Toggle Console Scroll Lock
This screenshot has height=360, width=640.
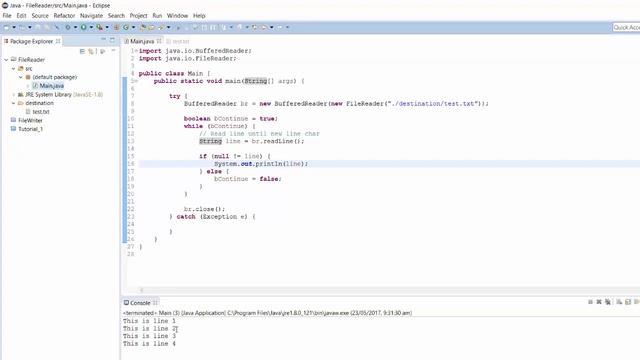click(x=628, y=302)
